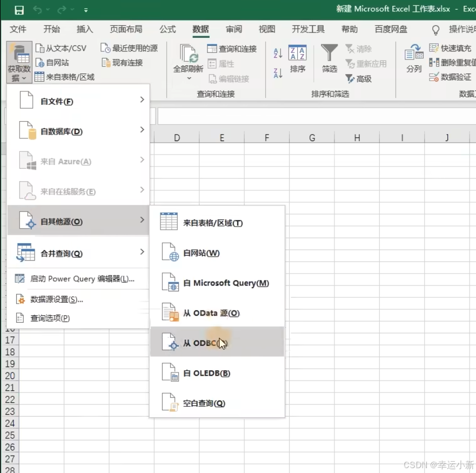Image resolution: width=476 pixels, height=473 pixels.
Task: Select row 17 header
Action: tap(10, 340)
